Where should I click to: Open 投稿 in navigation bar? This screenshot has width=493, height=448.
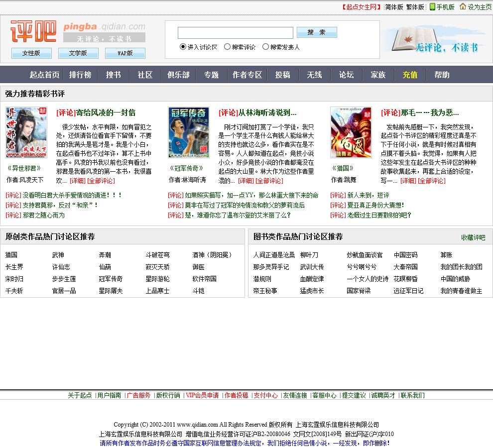[283, 75]
